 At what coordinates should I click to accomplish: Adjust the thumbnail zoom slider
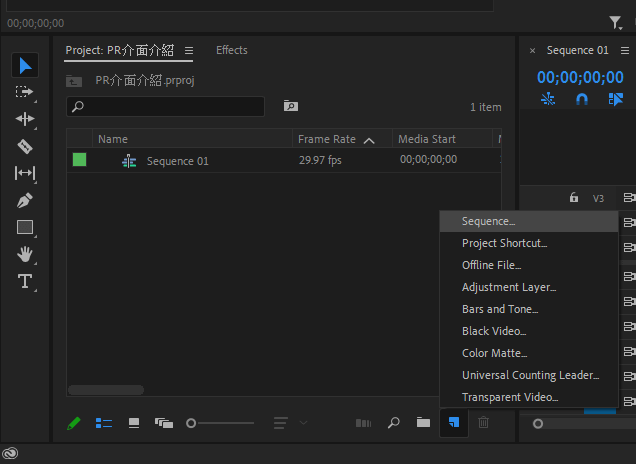click(193, 423)
